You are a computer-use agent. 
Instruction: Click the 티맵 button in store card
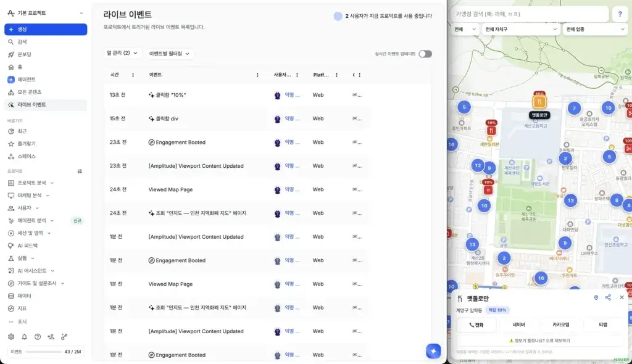[603, 325]
